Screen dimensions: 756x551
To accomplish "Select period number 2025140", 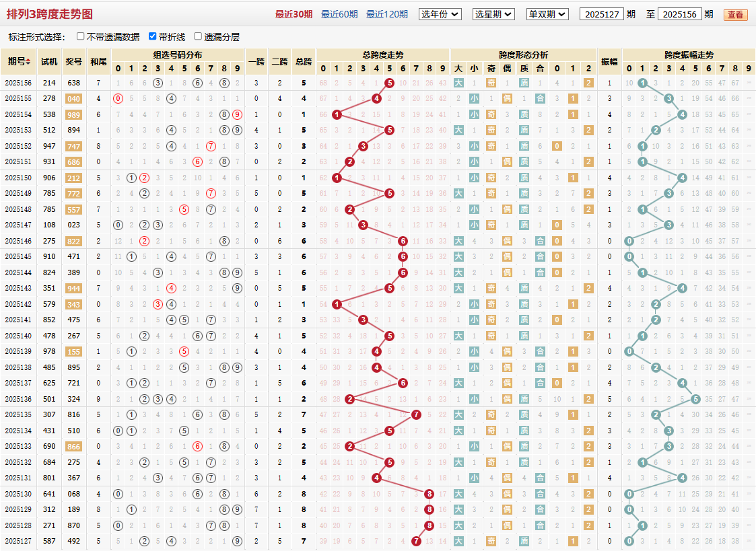I will click(18, 336).
